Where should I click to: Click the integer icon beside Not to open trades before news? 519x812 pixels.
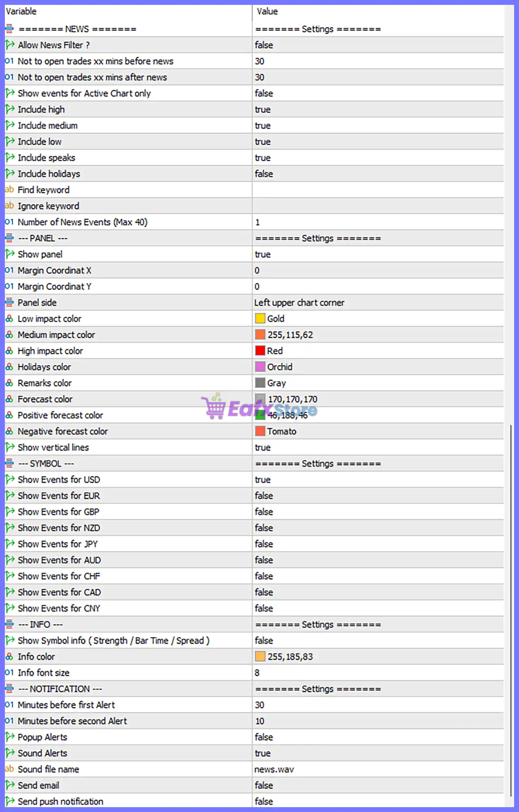coord(9,61)
